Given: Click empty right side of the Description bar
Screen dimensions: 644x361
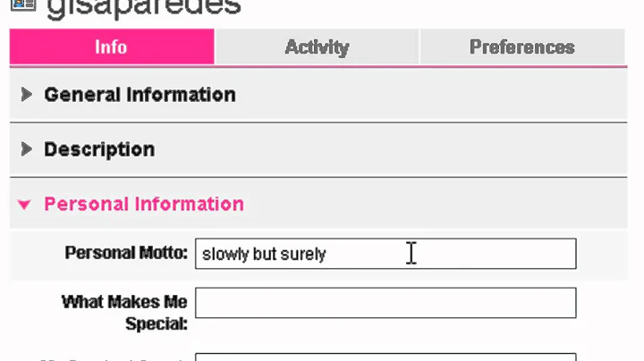Looking at the screenshot, I should (447, 149).
